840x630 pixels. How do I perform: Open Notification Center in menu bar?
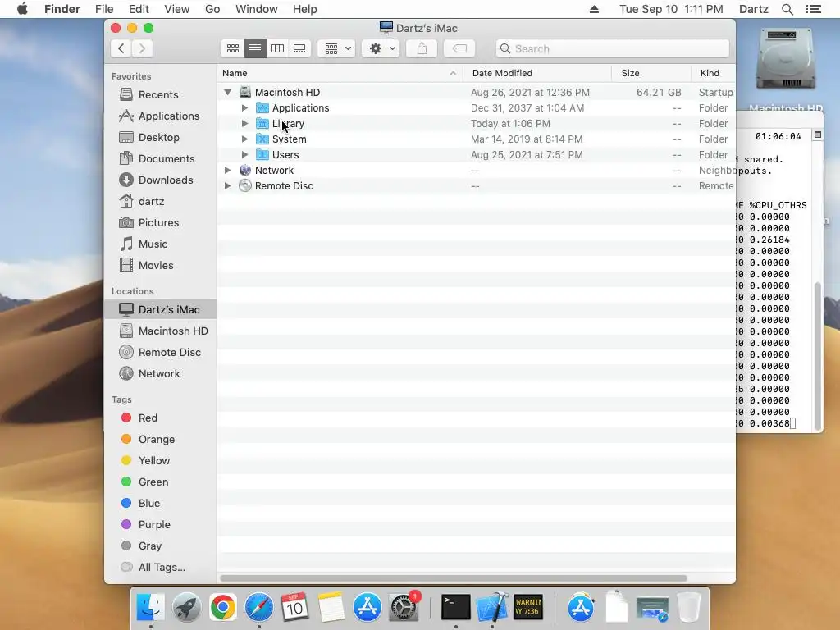tap(814, 9)
